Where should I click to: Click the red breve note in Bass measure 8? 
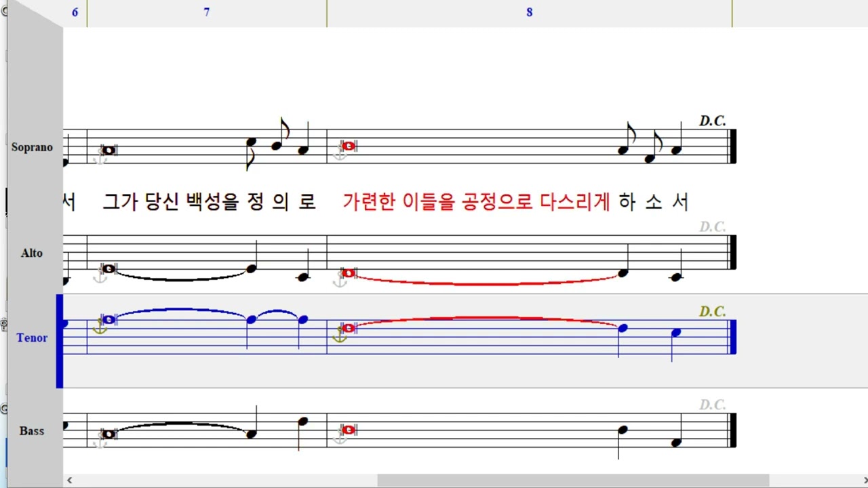click(x=349, y=430)
